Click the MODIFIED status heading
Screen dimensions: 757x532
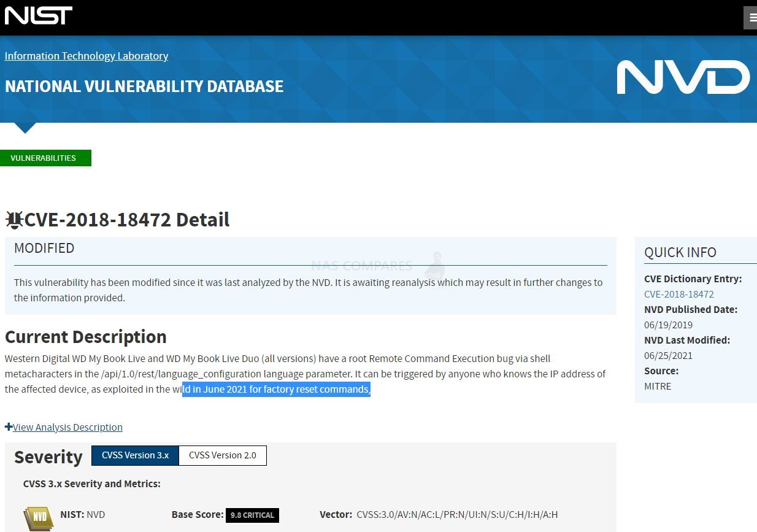[44, 248]
